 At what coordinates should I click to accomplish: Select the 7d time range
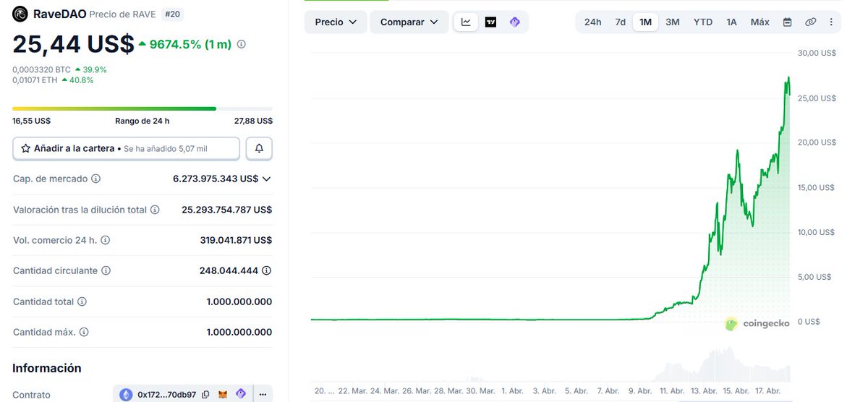(621, 22)
